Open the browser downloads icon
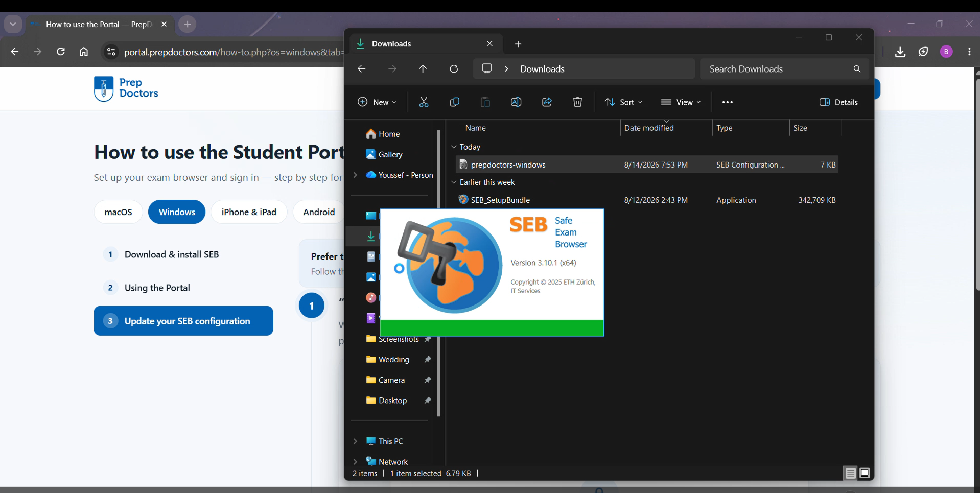This screenshot has width=980, height=493. 900,52
